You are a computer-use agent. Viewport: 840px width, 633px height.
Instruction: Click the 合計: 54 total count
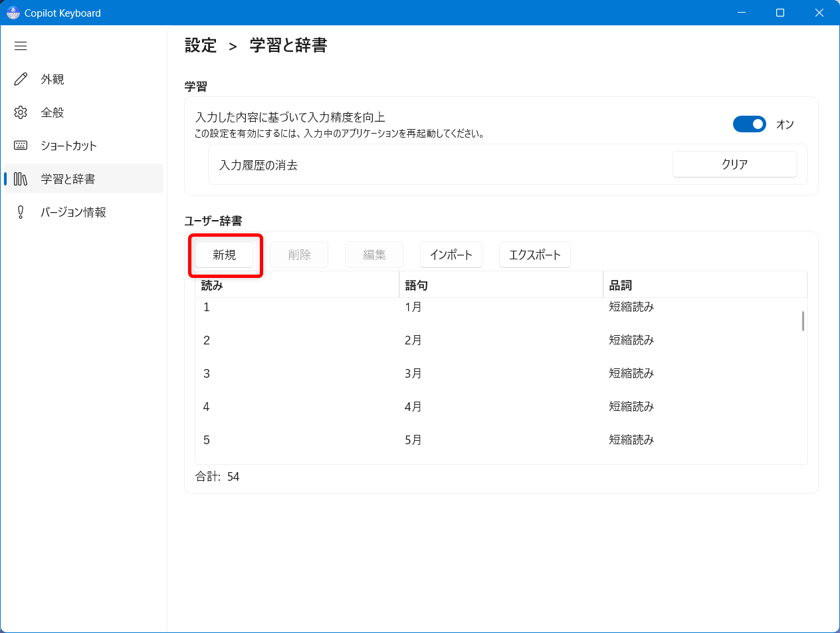[x=217, y=477]
